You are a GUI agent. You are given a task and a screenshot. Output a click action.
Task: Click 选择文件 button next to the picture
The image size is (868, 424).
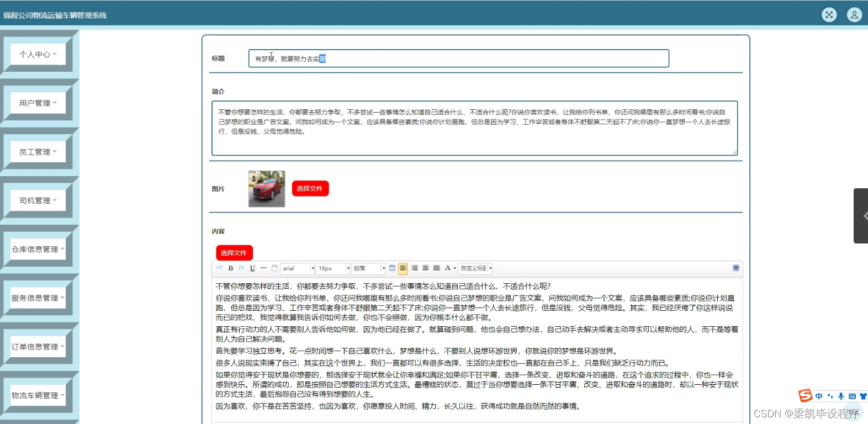310,188
